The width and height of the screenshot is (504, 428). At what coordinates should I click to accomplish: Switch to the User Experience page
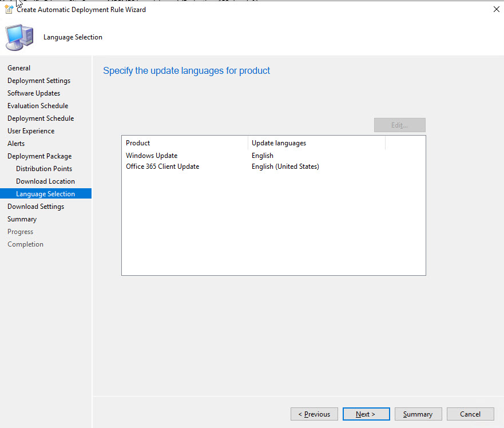31,131
